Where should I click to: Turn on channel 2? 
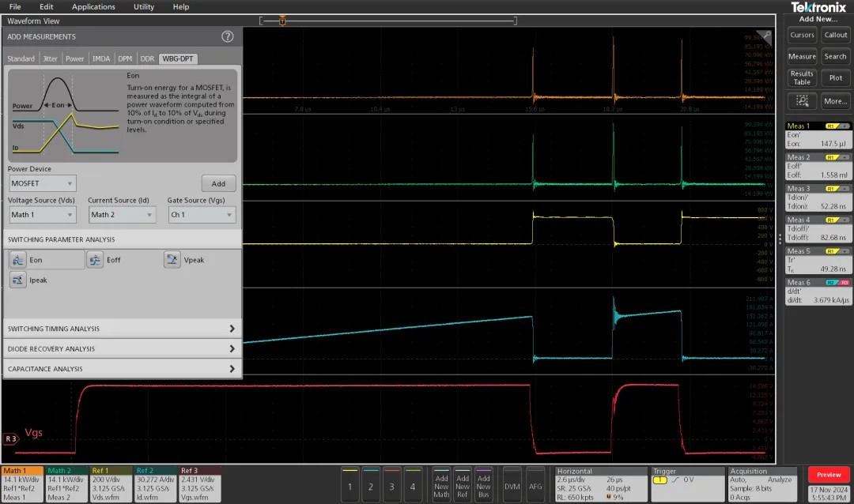pyautogui.click(x=371, y=484)
